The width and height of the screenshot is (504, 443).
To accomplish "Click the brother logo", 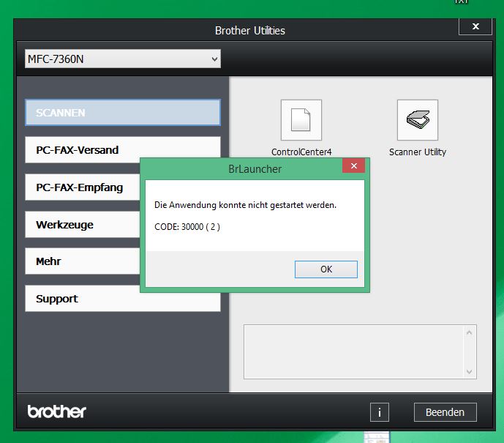I will (57, 411).
